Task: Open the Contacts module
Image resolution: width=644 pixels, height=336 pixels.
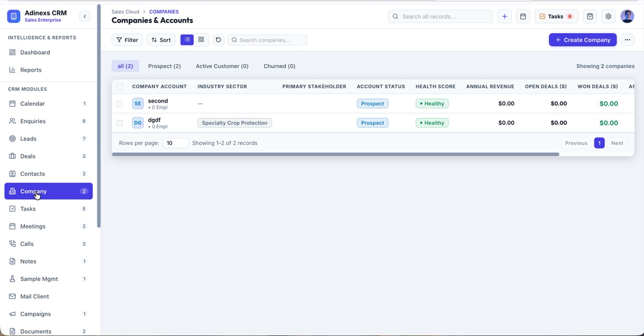Action: click(48, 174)
